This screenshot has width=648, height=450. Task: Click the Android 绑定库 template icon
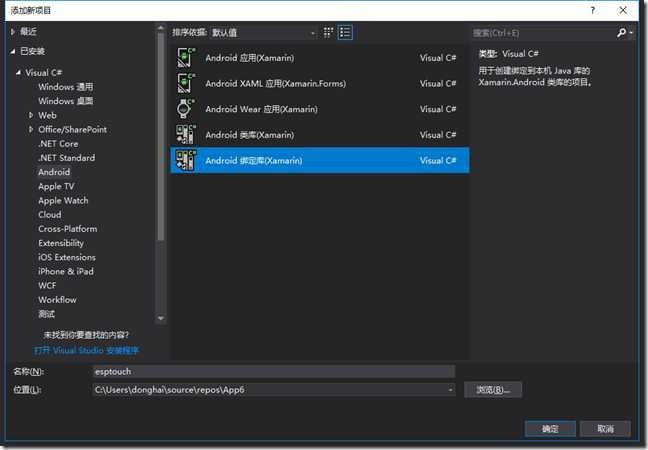pyautogui.click(x=186, y=160)
